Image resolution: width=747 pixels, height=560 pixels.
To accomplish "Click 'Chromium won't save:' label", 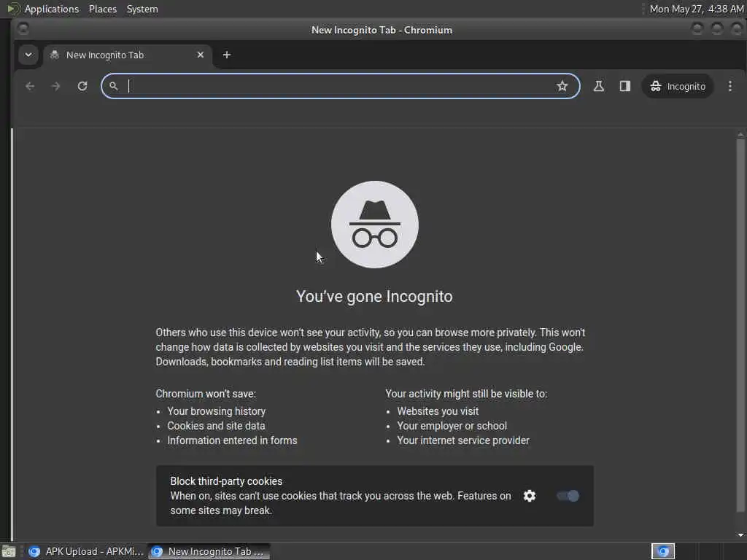I will (206, 394).
